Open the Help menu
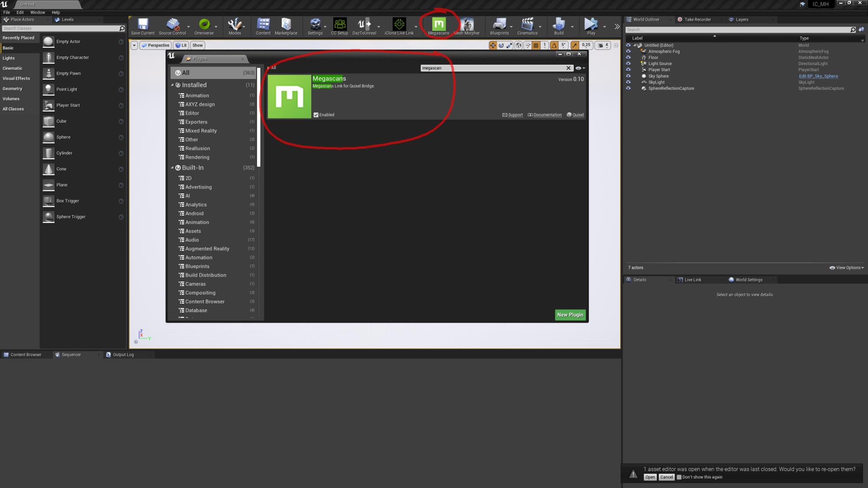This screenshot has width=868, height=488. 56,12
